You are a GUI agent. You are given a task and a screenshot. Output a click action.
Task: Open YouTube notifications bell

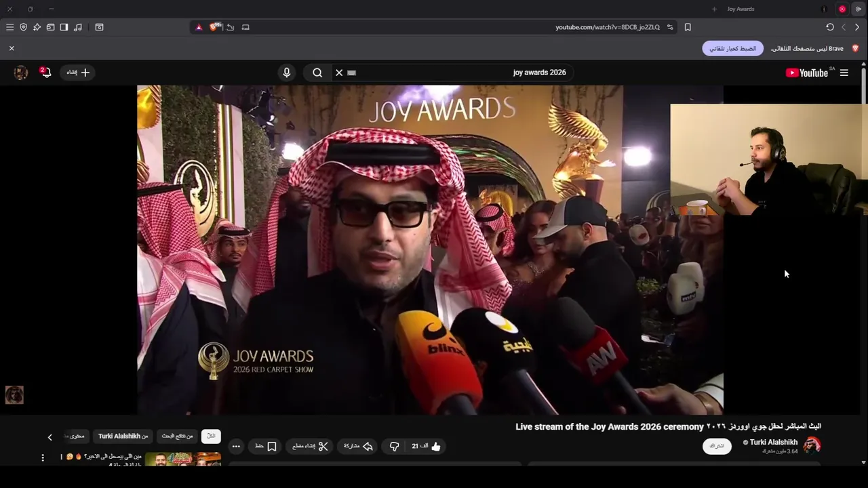[45, 72]
